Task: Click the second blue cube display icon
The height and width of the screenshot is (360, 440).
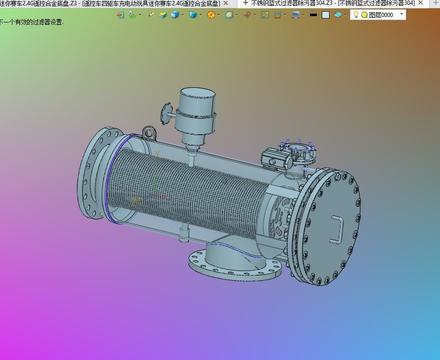Action: tap(193, 15)
